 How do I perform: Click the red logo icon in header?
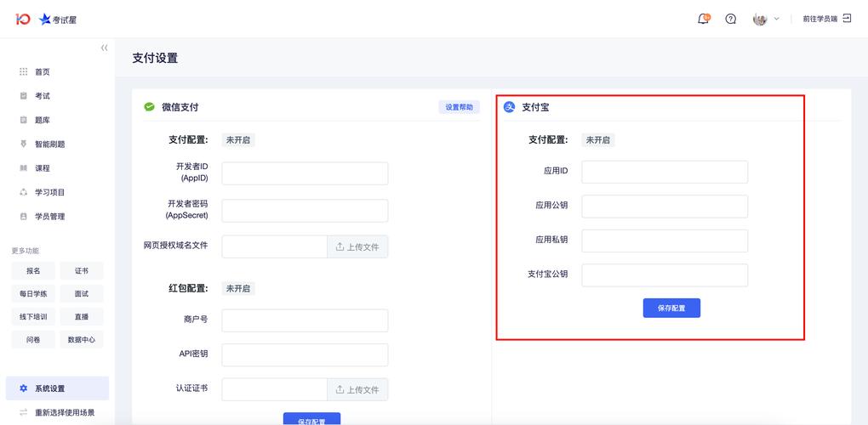point(23,20)
